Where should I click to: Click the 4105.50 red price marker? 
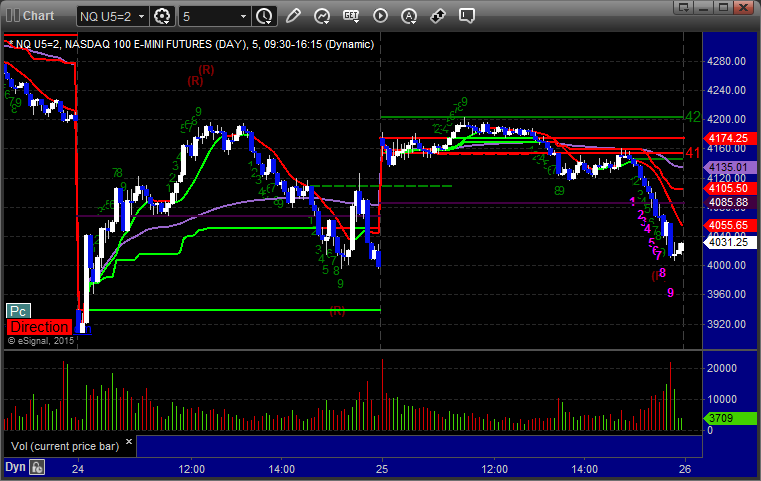(x=730, y=188)
